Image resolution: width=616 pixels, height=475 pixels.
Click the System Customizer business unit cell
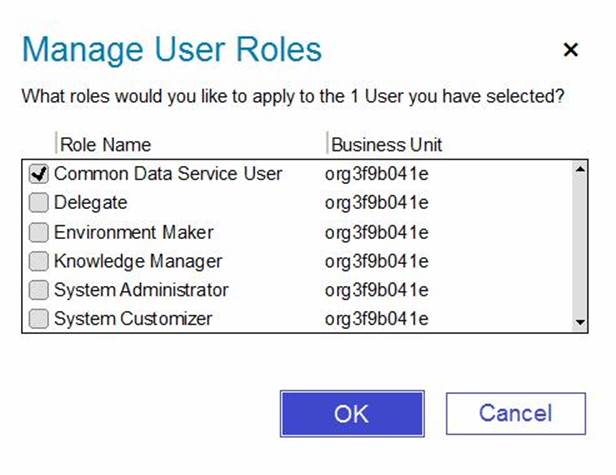377,320
